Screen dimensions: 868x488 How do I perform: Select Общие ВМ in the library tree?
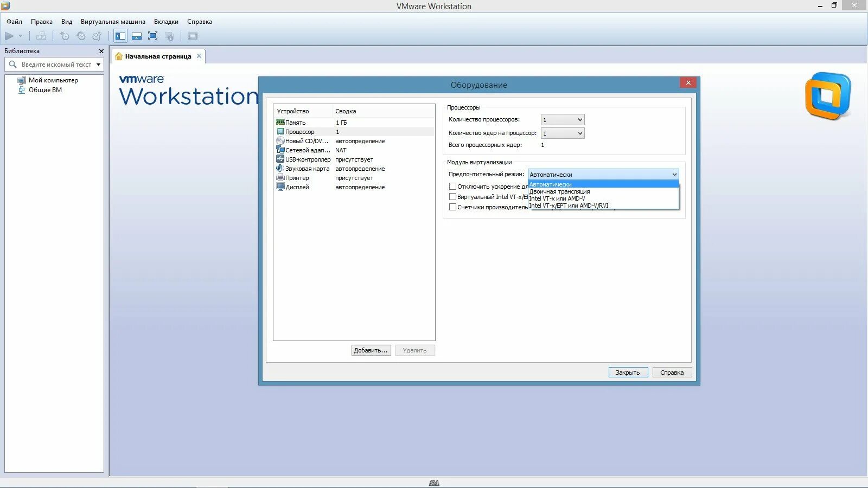tap(45, 90)
